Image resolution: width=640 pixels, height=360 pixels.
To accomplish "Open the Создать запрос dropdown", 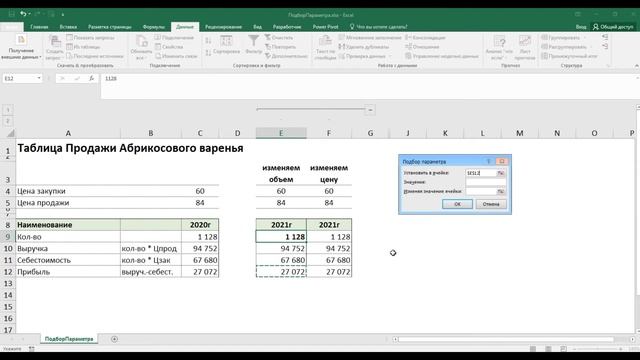I will [54, 48].
